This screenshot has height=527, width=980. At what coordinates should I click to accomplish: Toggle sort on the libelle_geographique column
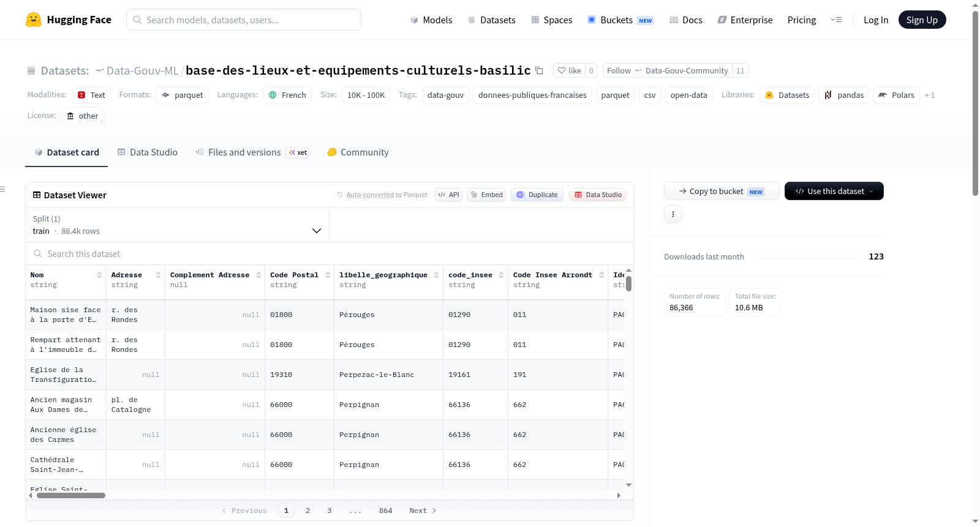(x=436, y=275)
